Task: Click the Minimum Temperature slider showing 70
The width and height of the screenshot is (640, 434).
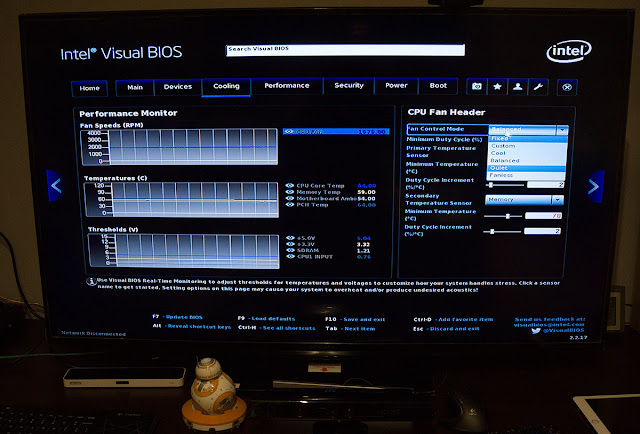Action: (x=503, y=216)
